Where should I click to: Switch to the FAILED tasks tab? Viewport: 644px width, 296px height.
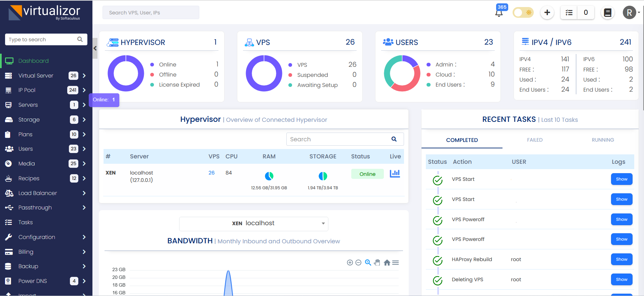[x=535, y=140]
